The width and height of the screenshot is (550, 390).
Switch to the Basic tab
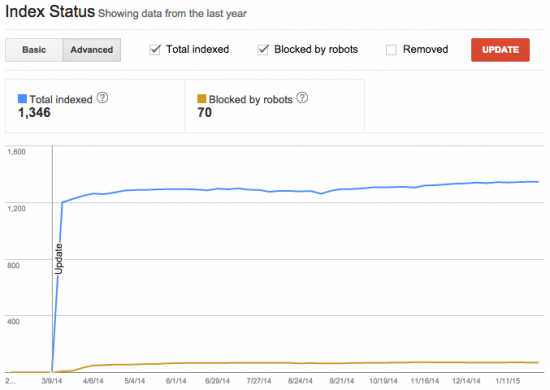point(34,50)
